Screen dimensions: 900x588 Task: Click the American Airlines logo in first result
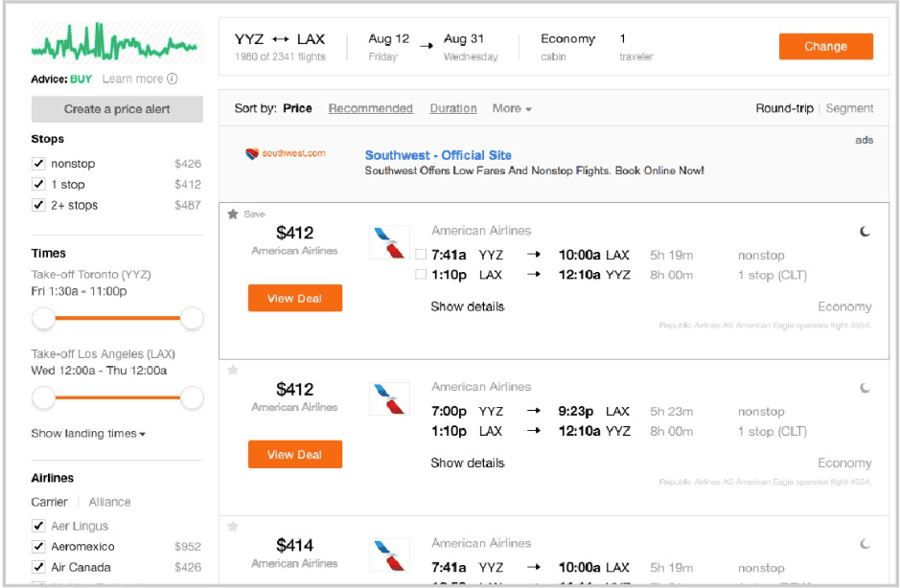[389, 242]
